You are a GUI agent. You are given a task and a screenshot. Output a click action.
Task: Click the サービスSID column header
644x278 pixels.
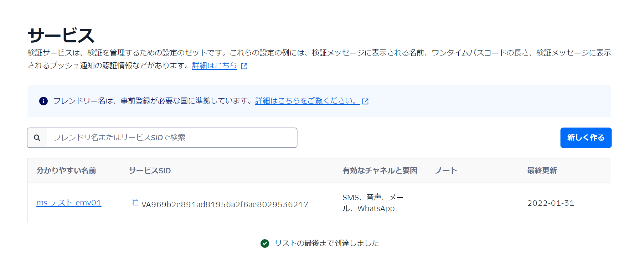coord(149,171)
